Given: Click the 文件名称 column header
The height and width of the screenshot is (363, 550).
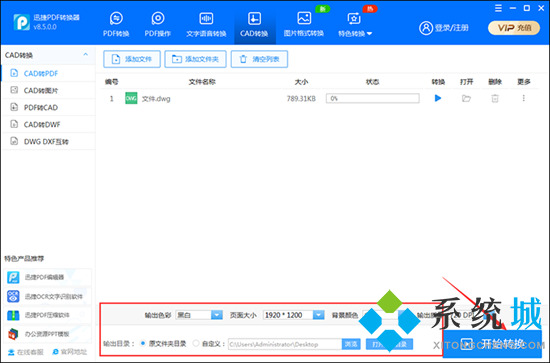Looking at the screenshot, I should tap(202, 82).
